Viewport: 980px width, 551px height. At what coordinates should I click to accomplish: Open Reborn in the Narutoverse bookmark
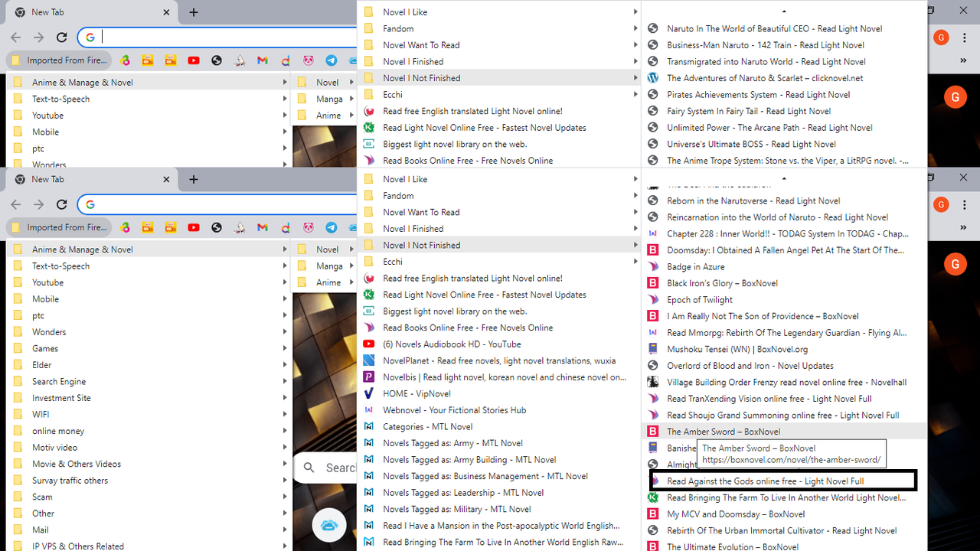tap(784, 201)
